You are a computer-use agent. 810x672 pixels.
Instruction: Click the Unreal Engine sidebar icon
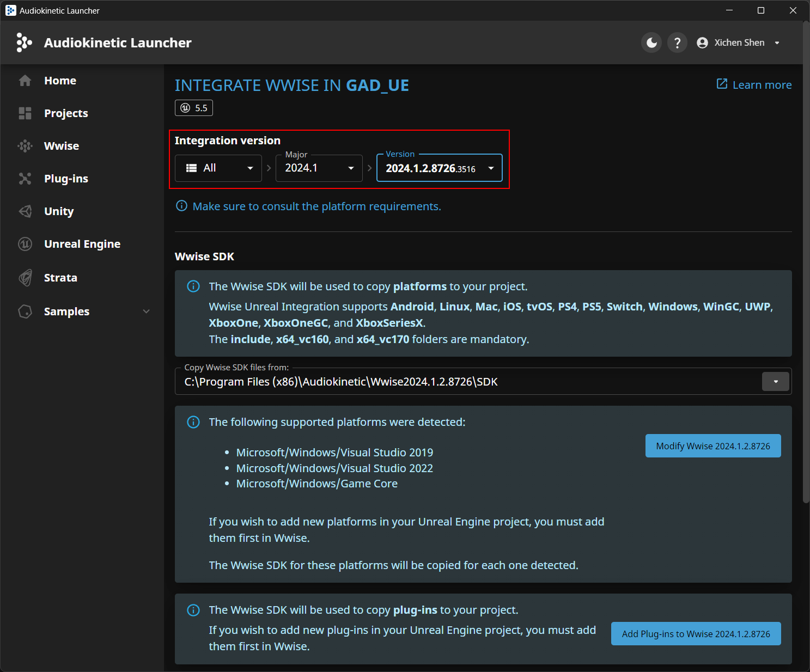tap(25, 244)
